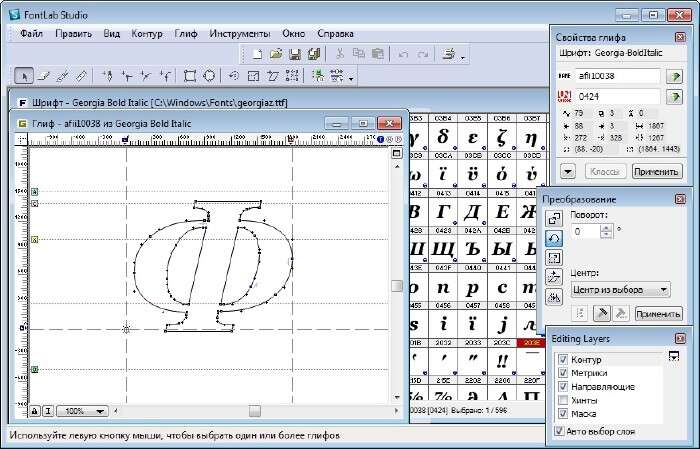This screenshot has width=700, height=449.
Task: Click the scroll down arrow in glyph window
Action: (396, 397)
